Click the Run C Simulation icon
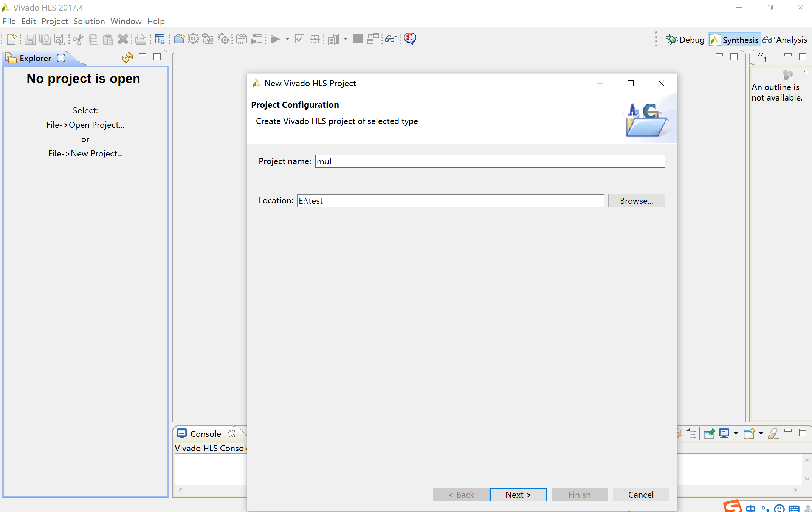This screenshot has width=812, height=512. (x=257, y=39)
